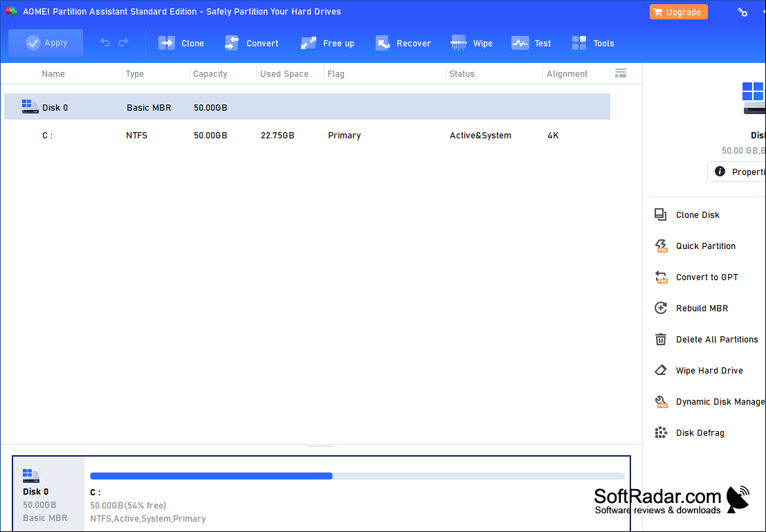Choose Clone Disk option
Viewport: 766px width, 532px height.
tap(697, 215)
